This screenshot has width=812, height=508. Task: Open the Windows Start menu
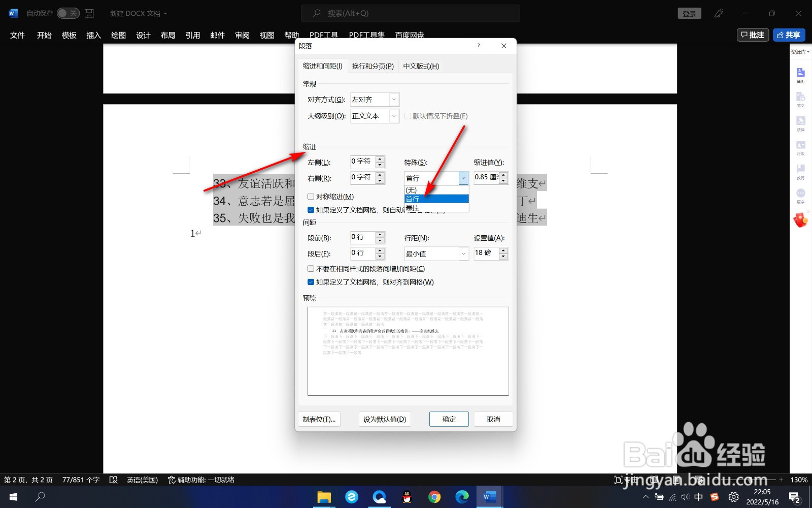click(14, 497)
